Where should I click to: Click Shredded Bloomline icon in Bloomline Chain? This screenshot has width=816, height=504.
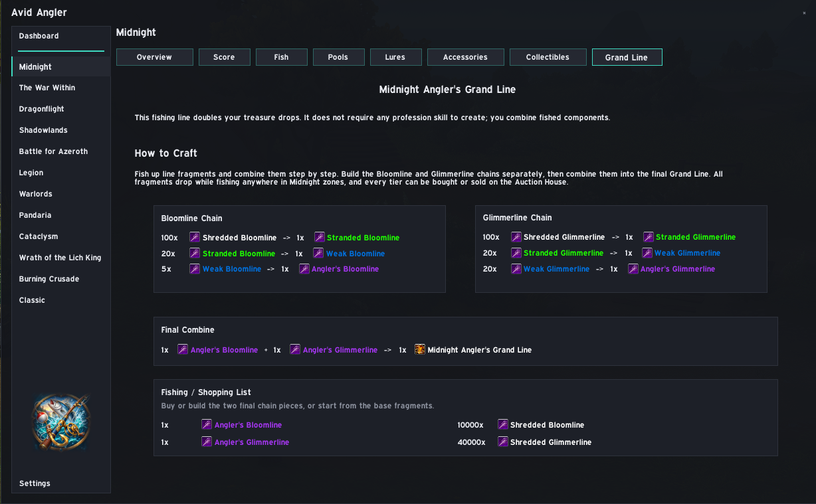[x=195, y=237]
